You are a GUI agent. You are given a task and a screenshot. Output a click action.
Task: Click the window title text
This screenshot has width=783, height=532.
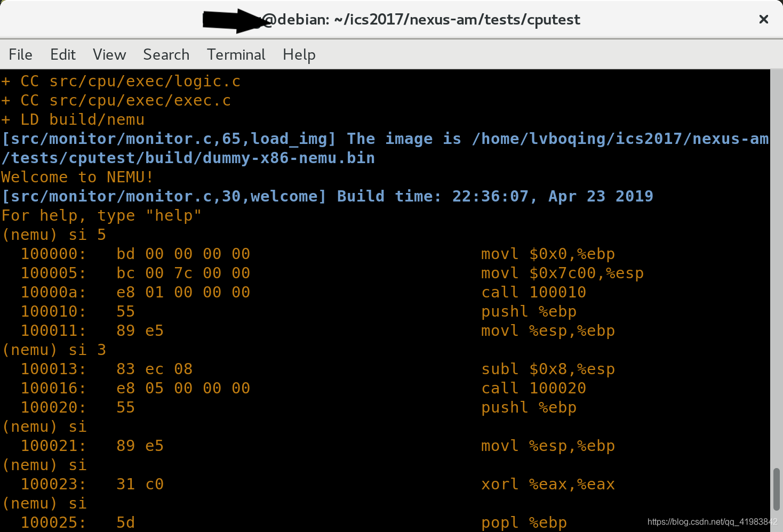(x=391, y=20)
